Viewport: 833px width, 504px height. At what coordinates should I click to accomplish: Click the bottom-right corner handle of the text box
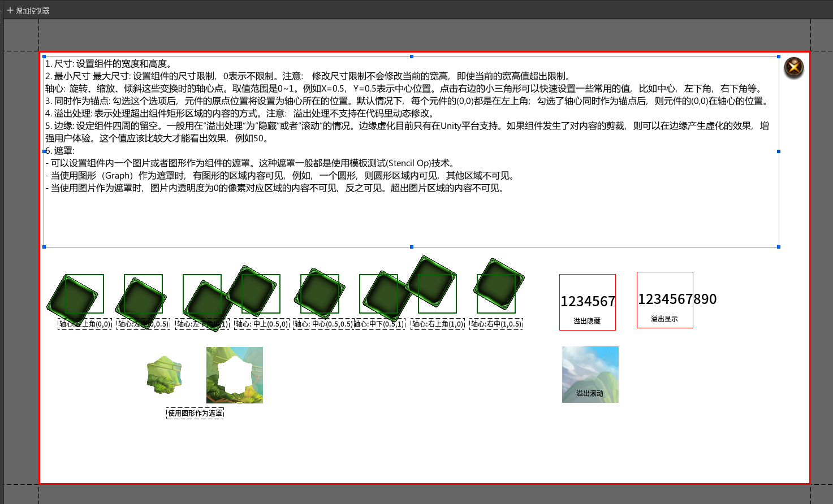[x=779, y=247]
